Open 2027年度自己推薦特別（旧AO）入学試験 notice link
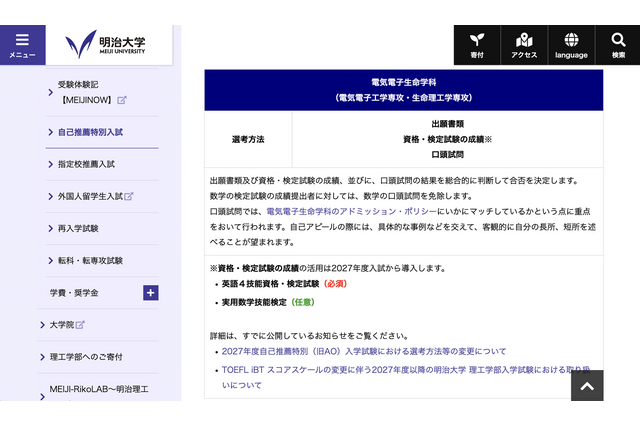The image size is (640, 426). (x=364, y=351)
